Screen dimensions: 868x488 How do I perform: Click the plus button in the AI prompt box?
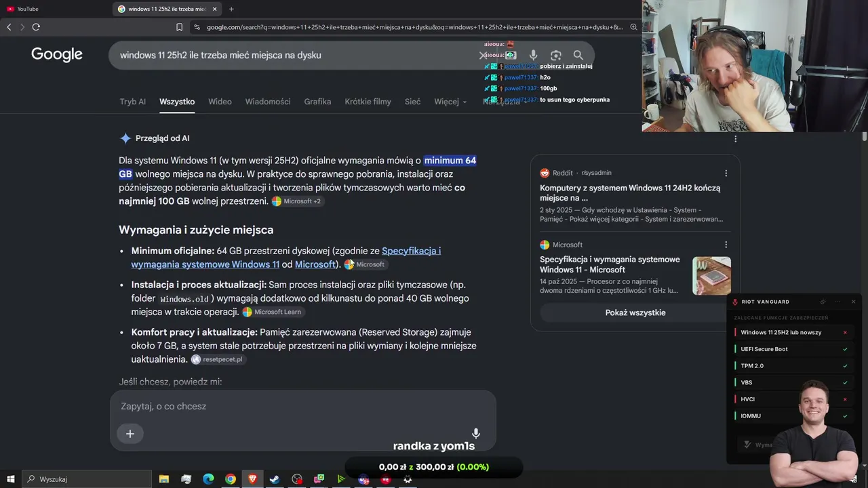click(x=130, y=434)
